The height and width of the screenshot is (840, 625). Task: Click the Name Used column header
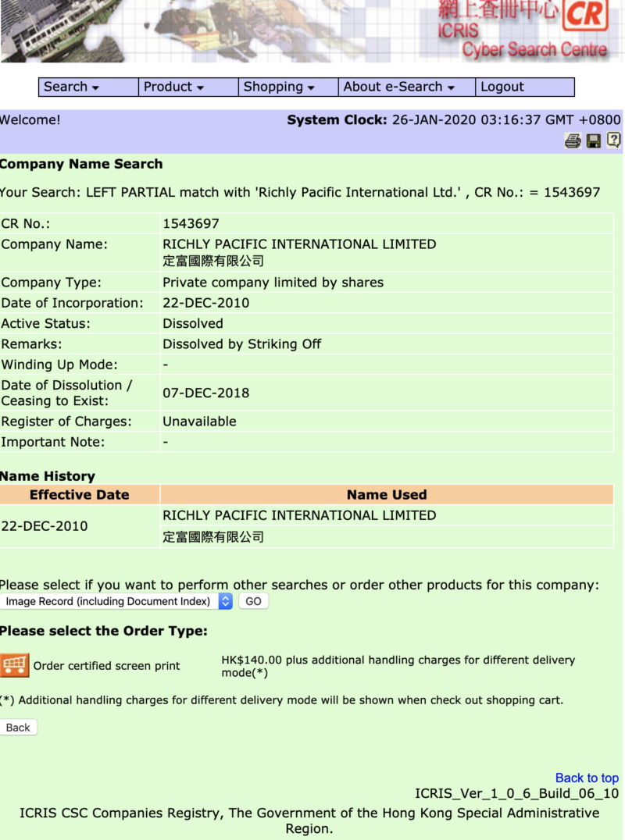(x=387, y=494)
